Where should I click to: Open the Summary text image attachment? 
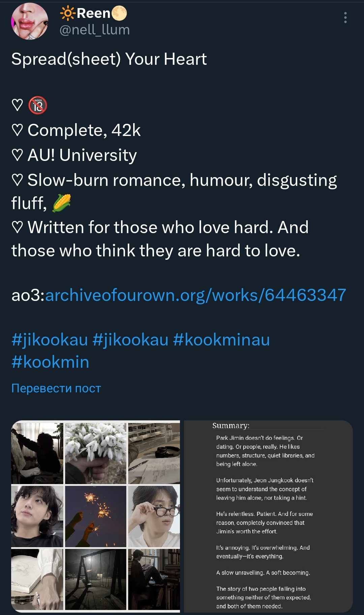click(268, 516)
